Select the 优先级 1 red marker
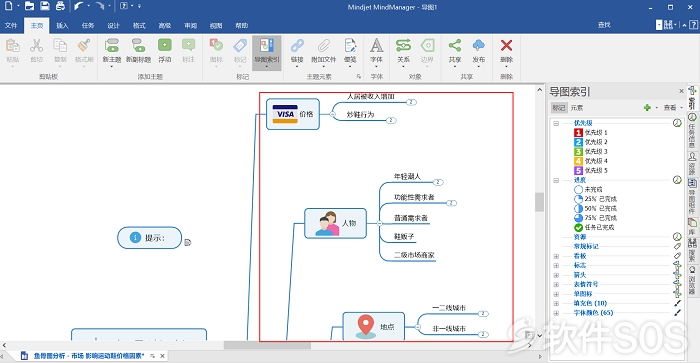700x363 pixels. (x=578, y=133)
